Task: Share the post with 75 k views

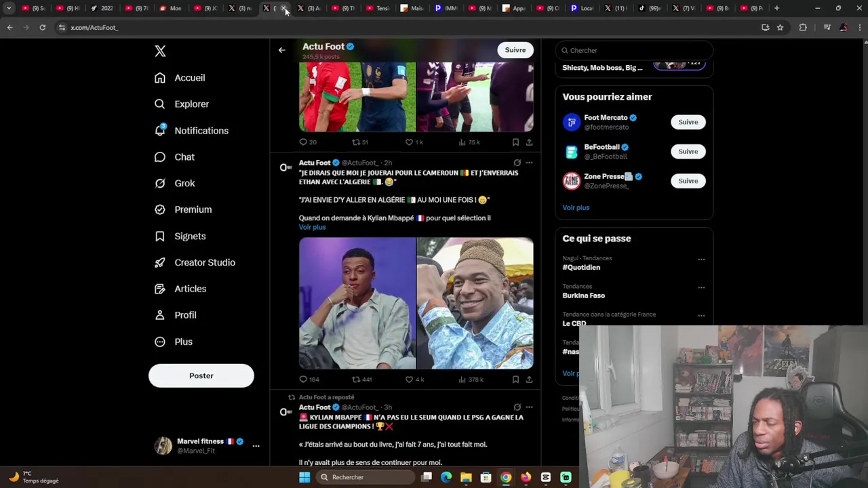Action: 529,142
